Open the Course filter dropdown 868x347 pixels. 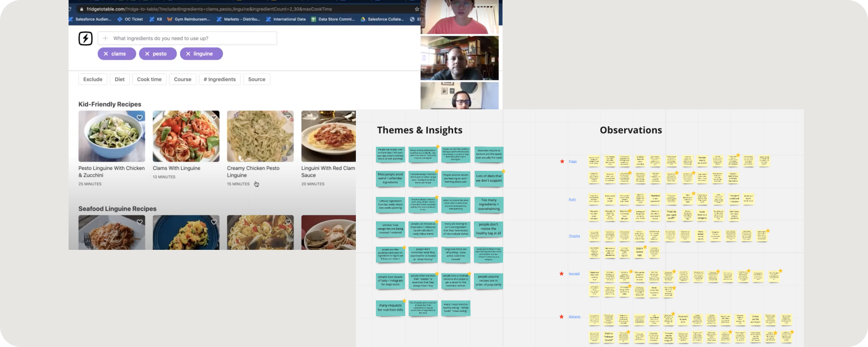click(x=183, y=79)
